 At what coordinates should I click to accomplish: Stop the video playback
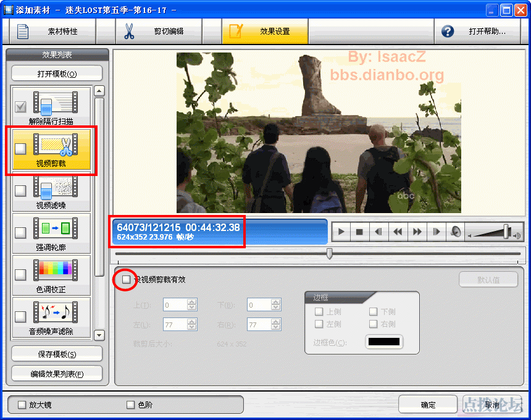(359, 232)
